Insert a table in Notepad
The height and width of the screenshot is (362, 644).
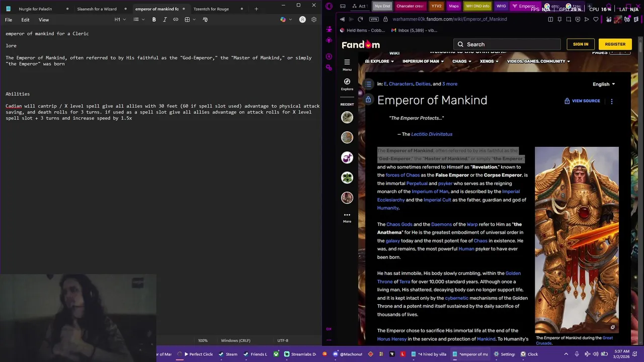point(187,20)
